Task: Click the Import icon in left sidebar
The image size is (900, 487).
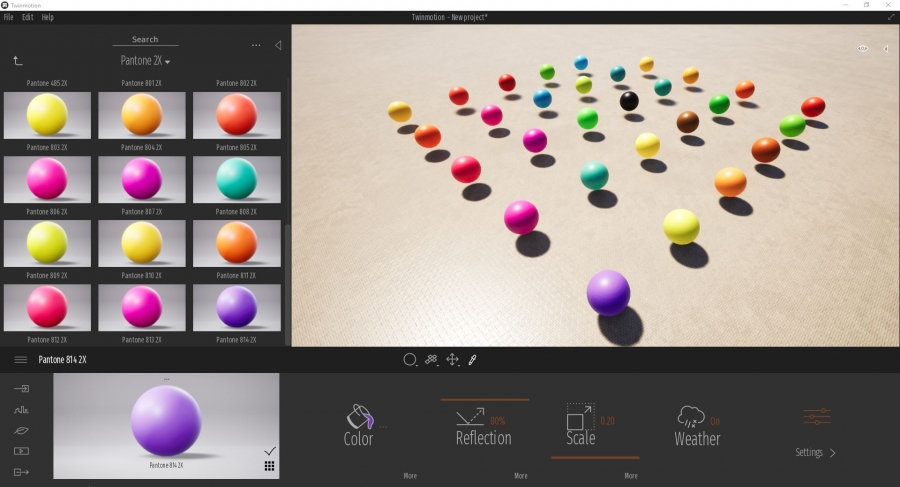Action: pyautogui.click(x=21, y=388)
